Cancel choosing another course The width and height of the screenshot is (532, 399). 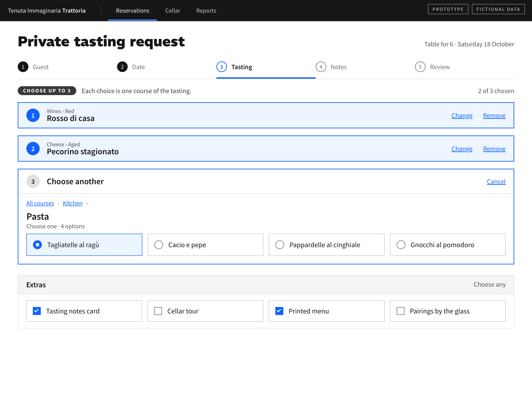(496, 181)
